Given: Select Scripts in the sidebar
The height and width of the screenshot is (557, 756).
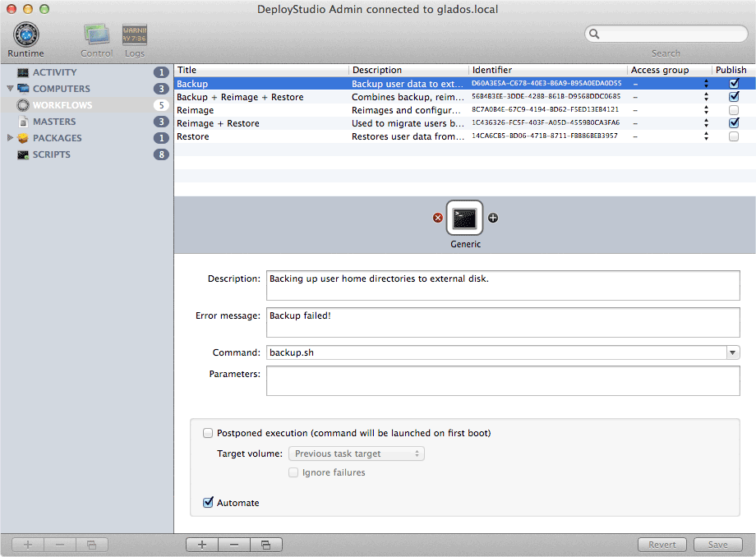Looking at the screenshot, I should [51, 154].
